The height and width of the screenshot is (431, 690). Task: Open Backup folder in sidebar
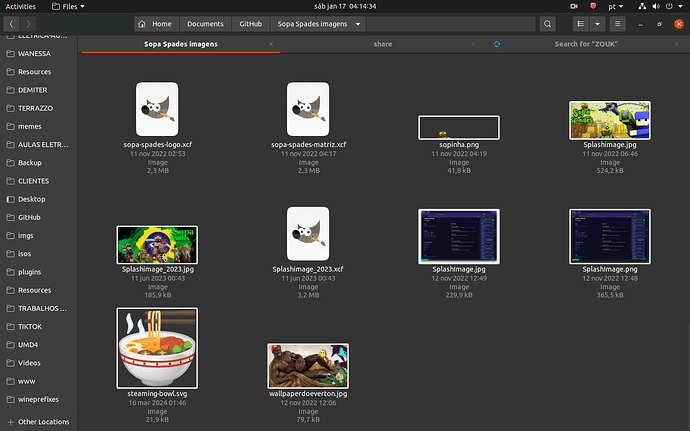click(x=39, y=163)
